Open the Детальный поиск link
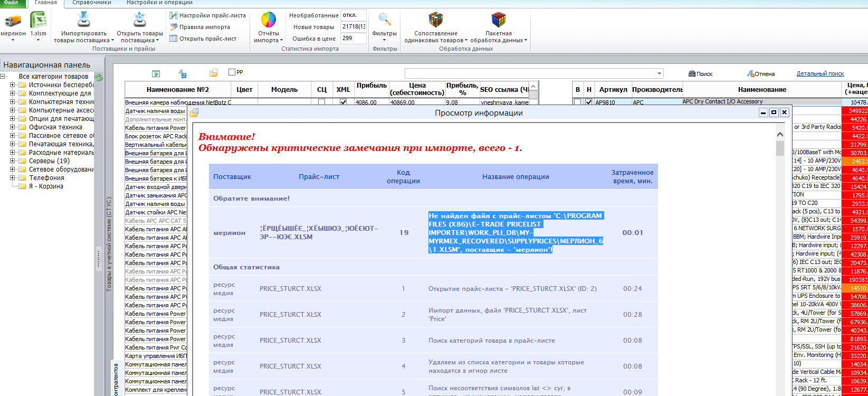 tap(820, 73)
